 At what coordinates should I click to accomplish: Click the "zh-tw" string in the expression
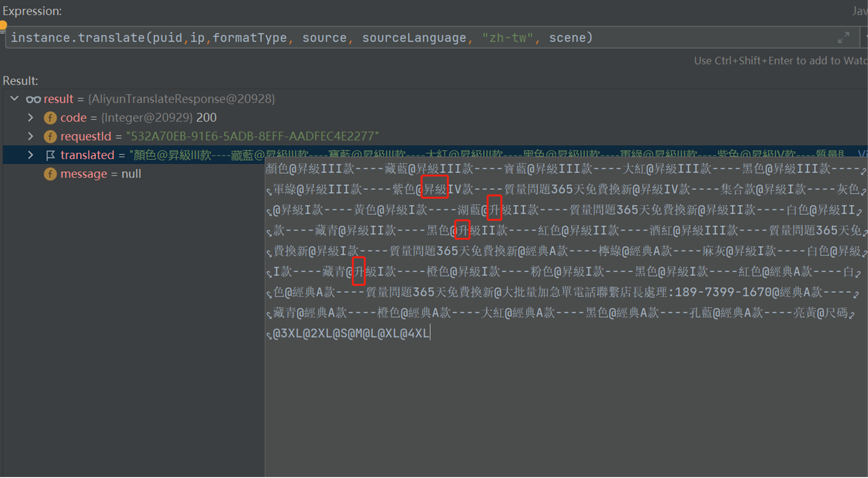click(x=507, y=38)
